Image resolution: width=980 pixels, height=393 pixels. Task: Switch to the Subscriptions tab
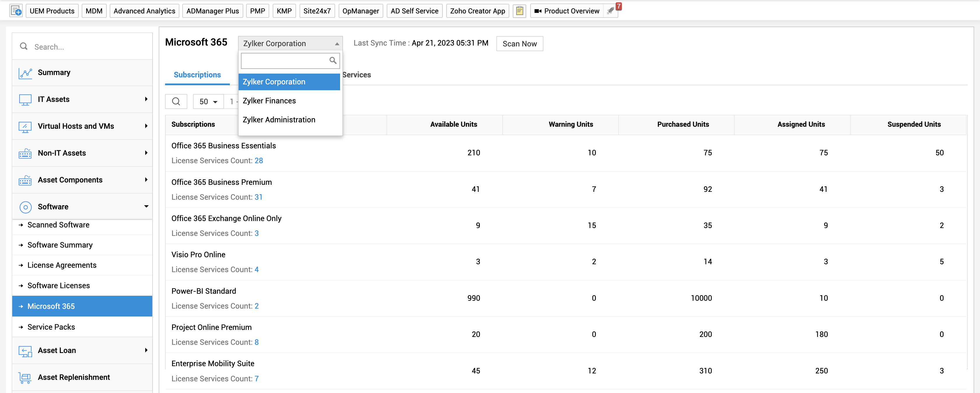[x=197, y=75]
